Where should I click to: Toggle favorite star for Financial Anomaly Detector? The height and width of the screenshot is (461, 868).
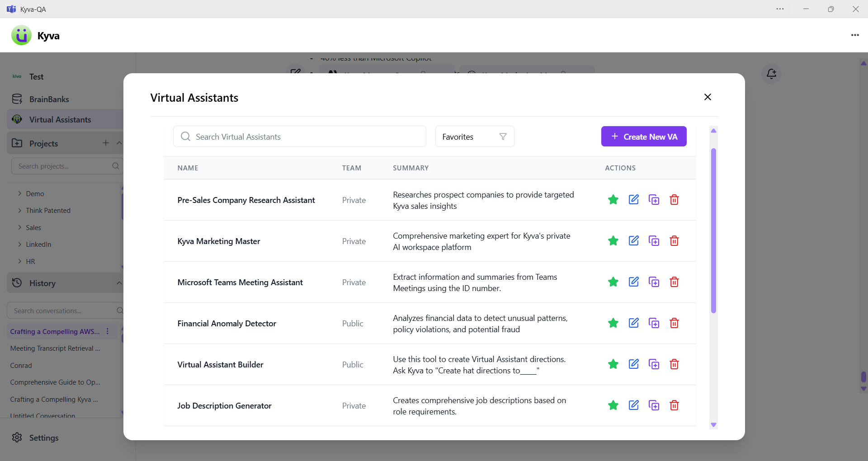613,323
